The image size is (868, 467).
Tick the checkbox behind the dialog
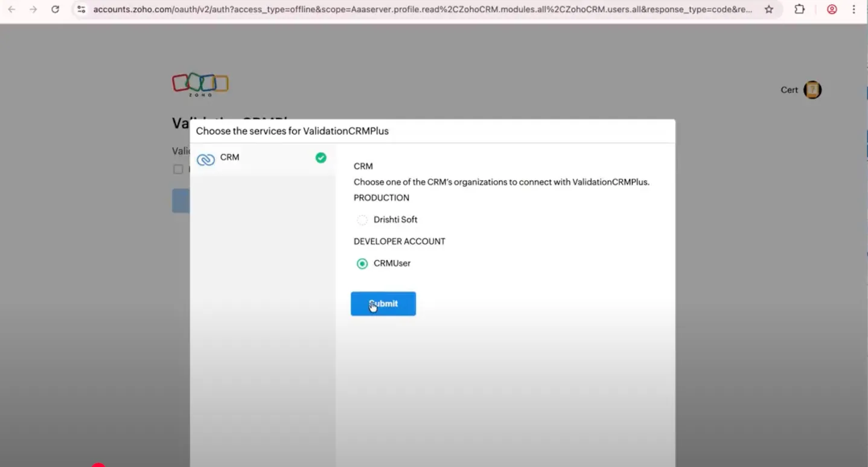tap(178, 169)
